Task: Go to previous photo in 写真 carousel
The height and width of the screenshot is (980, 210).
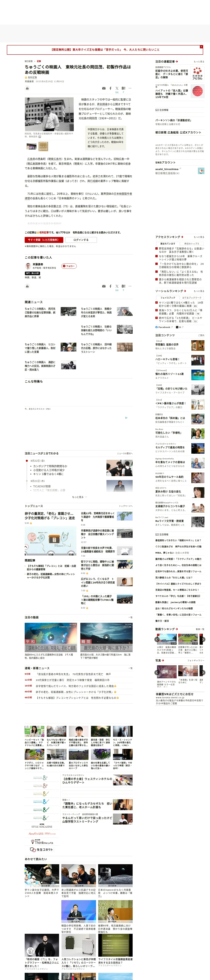Action: (157, 673)
